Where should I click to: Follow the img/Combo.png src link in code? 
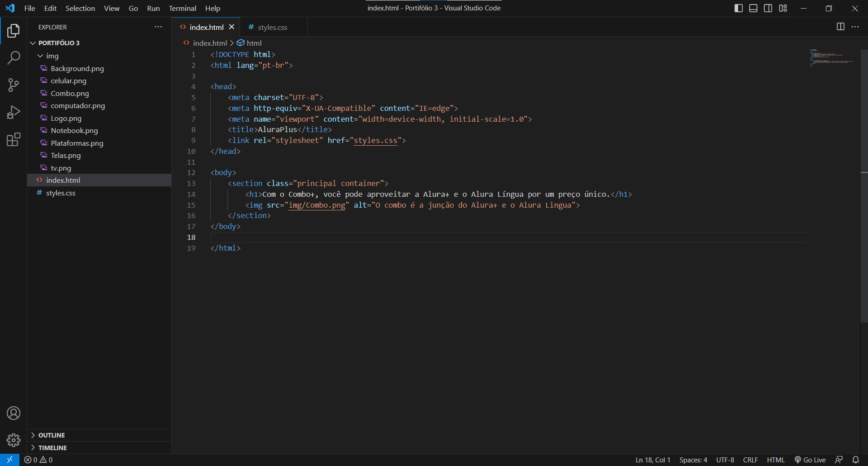317,205
